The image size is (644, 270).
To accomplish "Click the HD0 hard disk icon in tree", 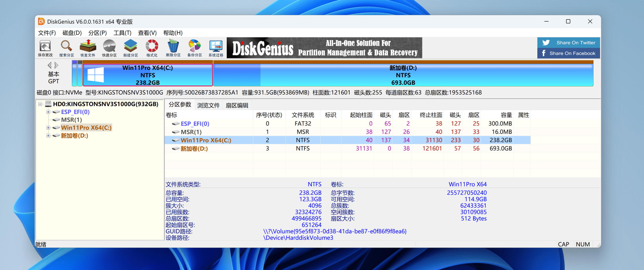I will point(48,104).
